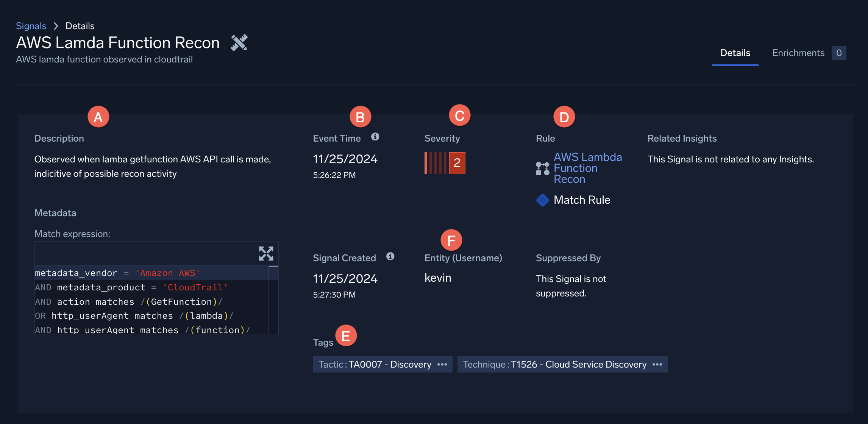Click the blue Match Rule diamond icon
This screenshot has height=424, width=868.
(x=542, y=200)
